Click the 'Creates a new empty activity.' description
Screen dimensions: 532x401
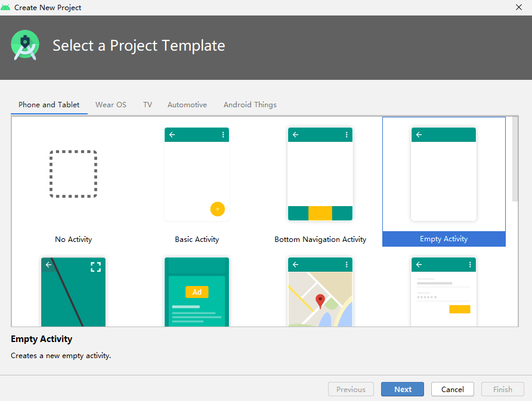tap(61, 356)
